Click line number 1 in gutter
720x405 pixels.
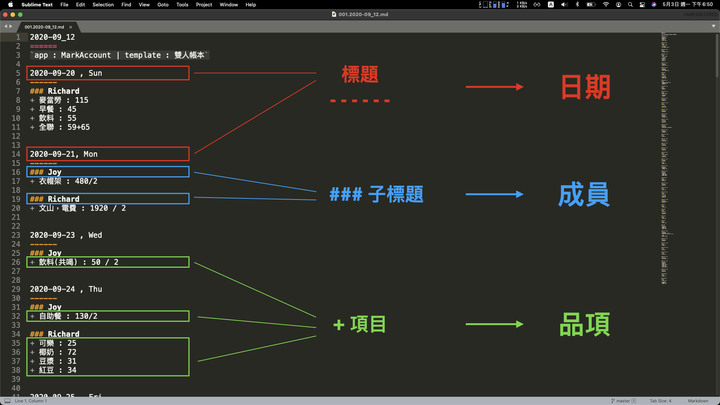tap(18, 37)
